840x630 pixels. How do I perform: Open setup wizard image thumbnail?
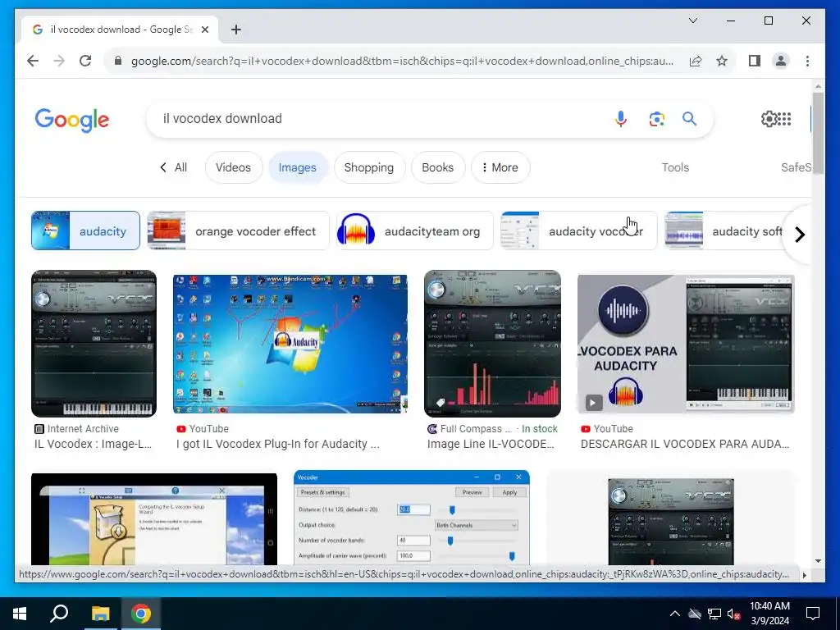[x=154, y=518]
